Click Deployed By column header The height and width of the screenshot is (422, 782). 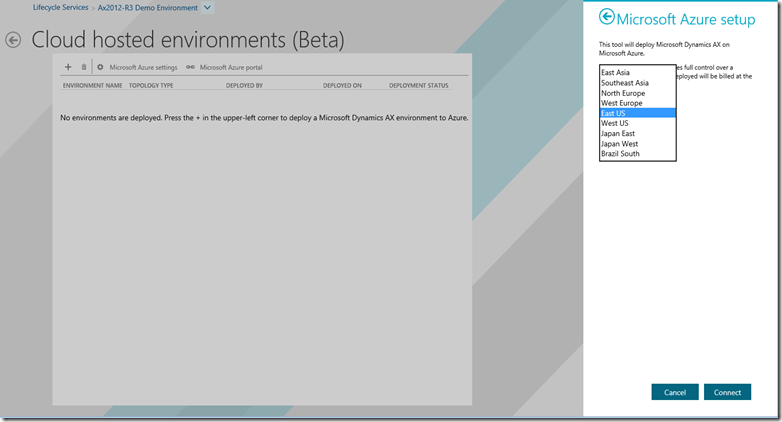[x=244, y=86]
